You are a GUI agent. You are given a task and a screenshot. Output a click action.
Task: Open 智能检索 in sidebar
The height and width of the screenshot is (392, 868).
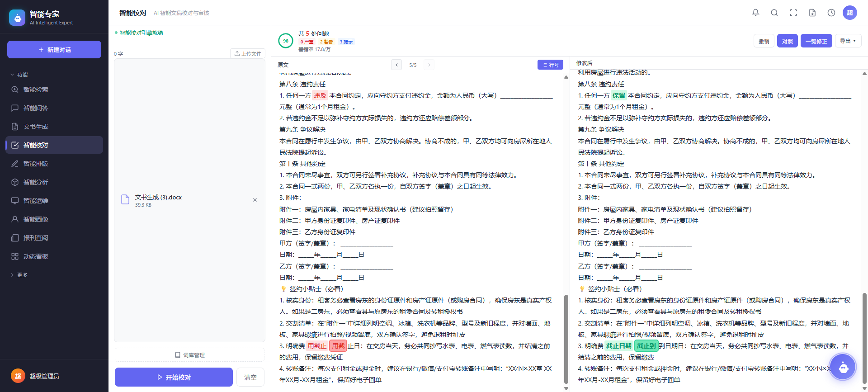54,90
